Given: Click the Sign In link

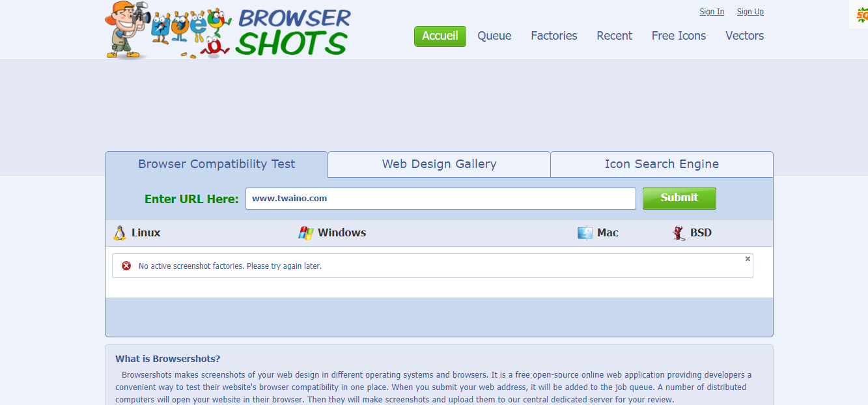Looking at the screenshot, I should pos(712,12).
